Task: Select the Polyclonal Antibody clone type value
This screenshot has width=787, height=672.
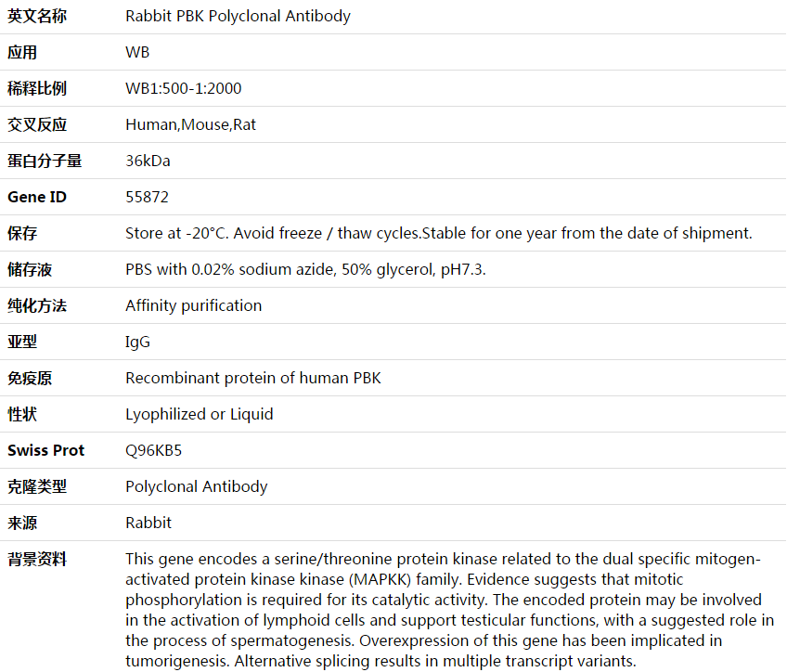Action: (196, 486)
